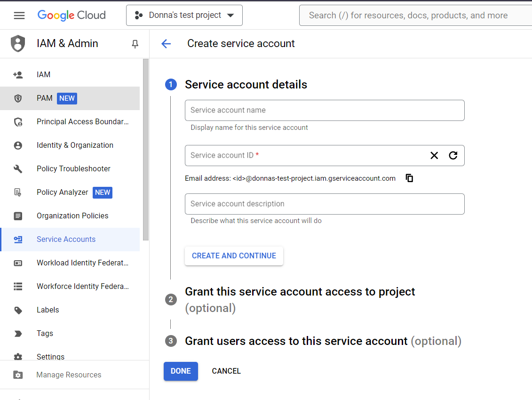Click the Identity & Organization person icon

(18, 145)
